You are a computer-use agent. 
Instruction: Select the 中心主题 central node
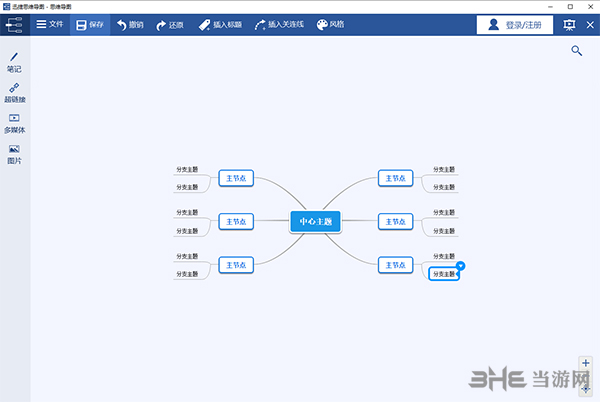[x=315, y=221]
